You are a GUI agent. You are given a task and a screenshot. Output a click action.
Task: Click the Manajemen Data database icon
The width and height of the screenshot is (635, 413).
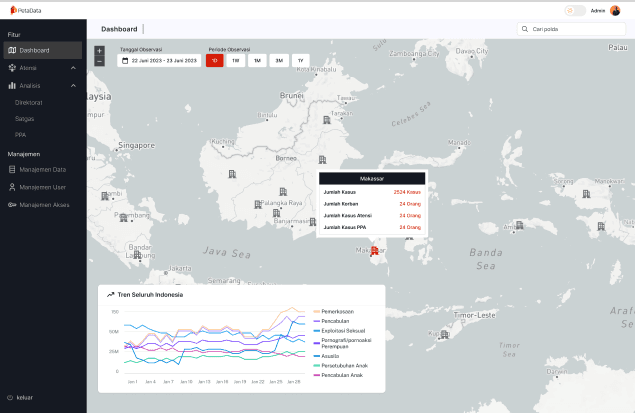12,170
